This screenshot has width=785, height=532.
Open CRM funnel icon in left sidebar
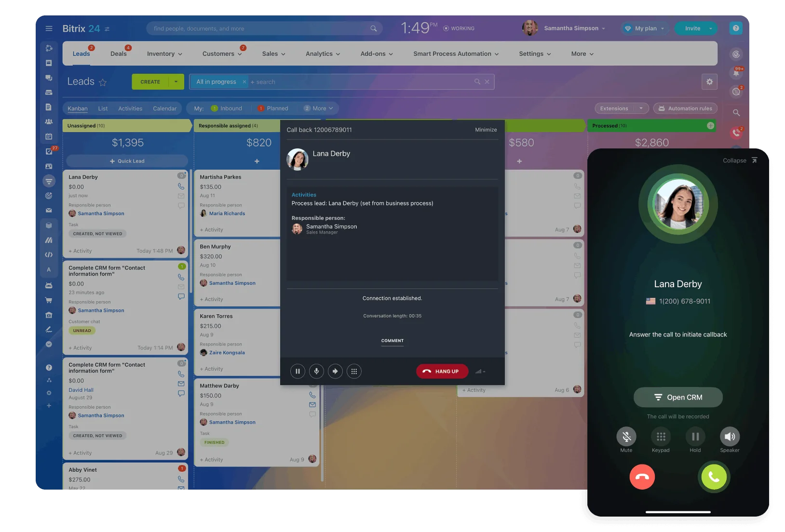pyautogui.click(x=49, y=181)
